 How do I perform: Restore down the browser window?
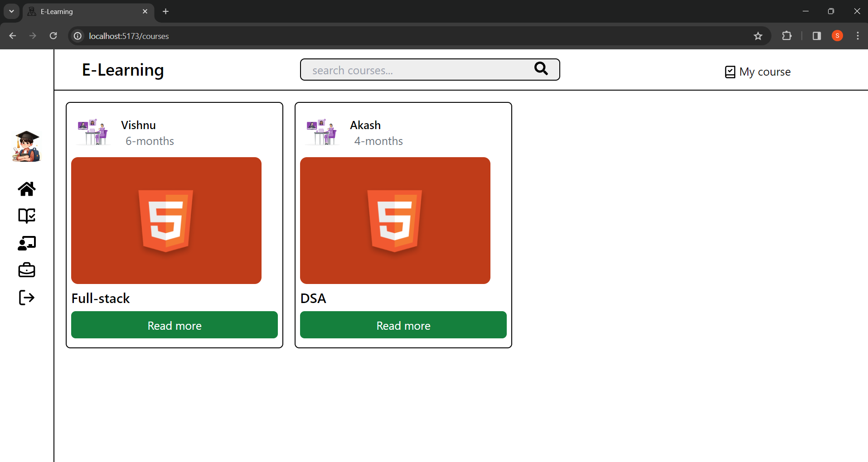(831, 11)
